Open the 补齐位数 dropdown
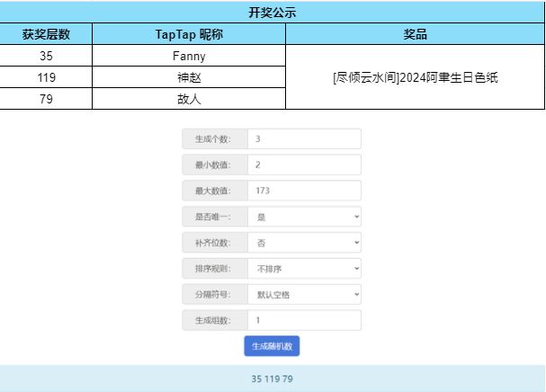 click(x=304, y=243)
